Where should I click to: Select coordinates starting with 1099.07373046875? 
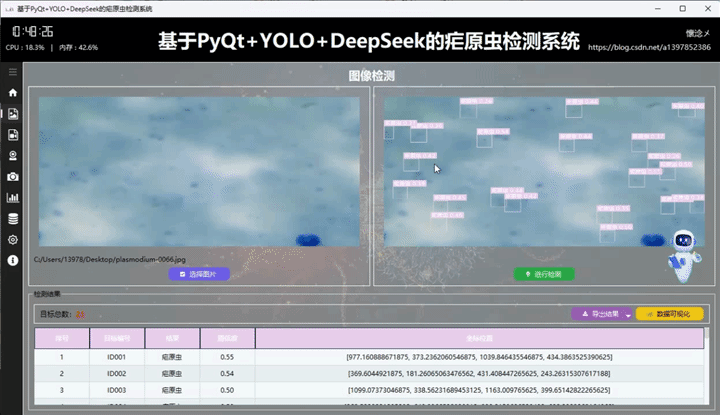coord(479,390)
